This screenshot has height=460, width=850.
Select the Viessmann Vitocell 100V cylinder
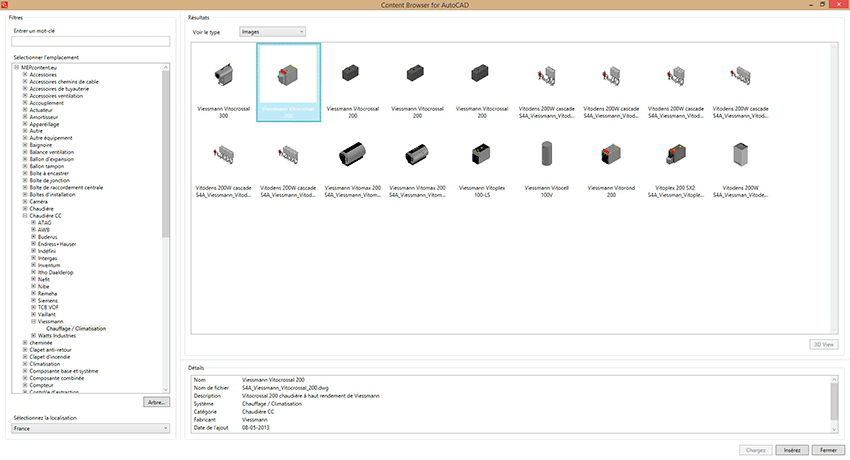point(546,163)
